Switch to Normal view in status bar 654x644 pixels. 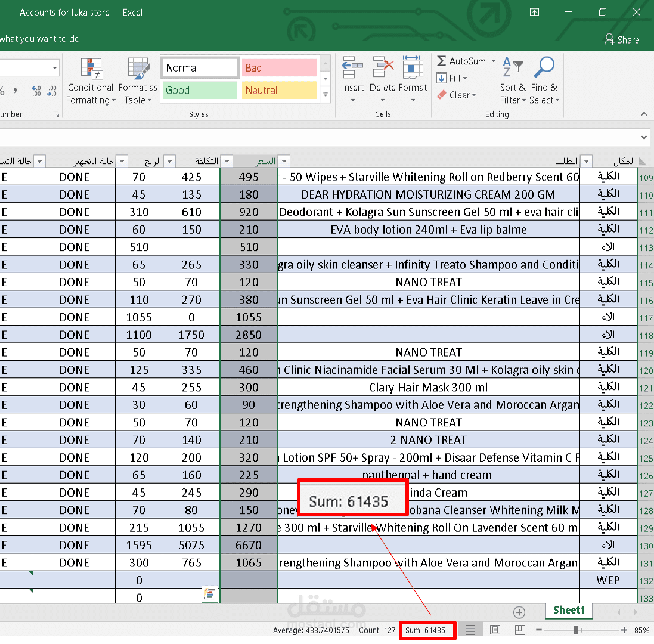coord(470,630)
